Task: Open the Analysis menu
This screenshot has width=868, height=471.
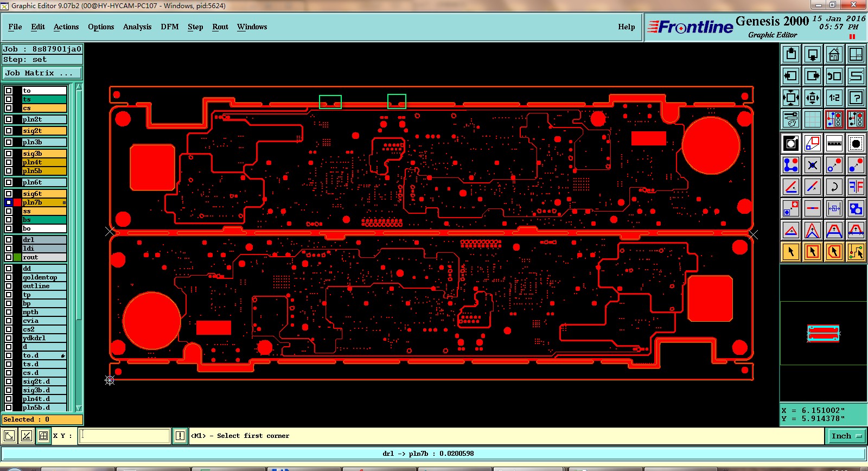Action: click(x=137, y=27)
